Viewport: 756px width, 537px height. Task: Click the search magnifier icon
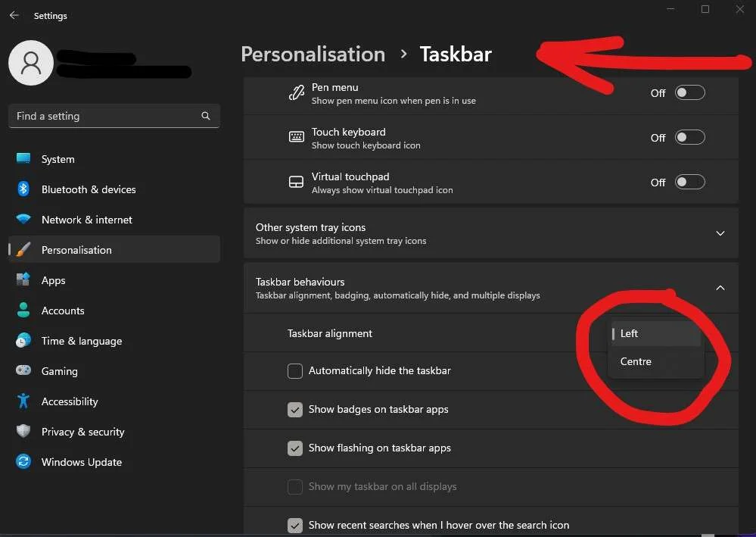[206, 116]
